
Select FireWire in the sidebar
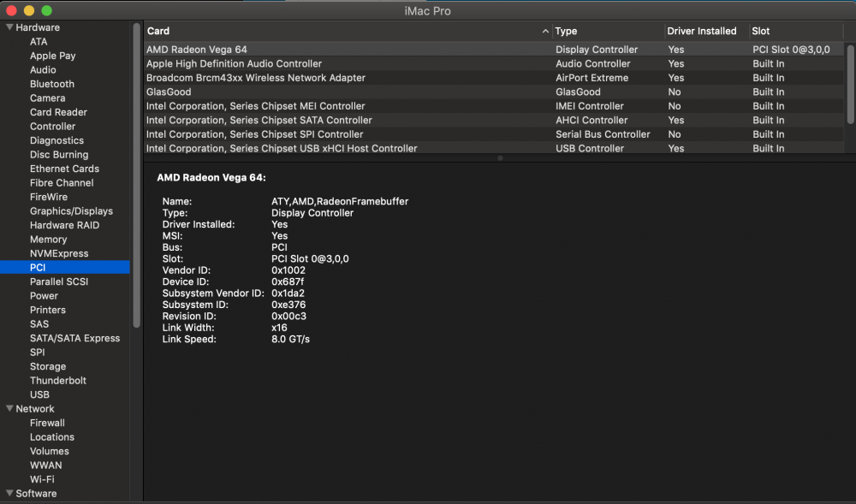(49, 197)
